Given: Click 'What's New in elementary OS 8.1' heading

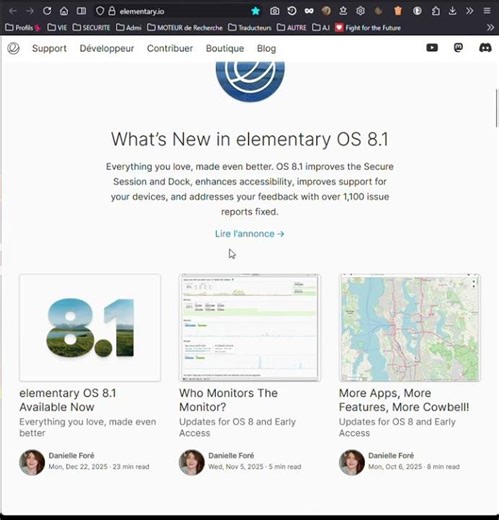Looking at the screenshot, I should pos(250,139).
